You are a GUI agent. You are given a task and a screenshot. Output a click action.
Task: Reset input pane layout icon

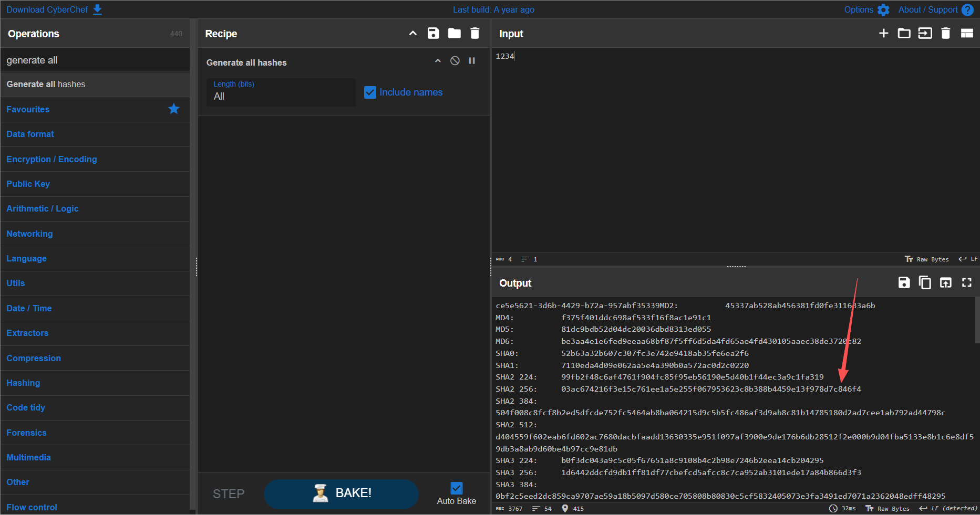tap(967, 34)
